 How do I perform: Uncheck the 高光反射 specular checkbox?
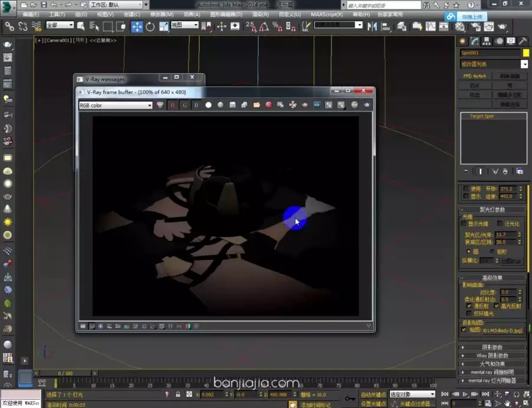click(497, 306)
